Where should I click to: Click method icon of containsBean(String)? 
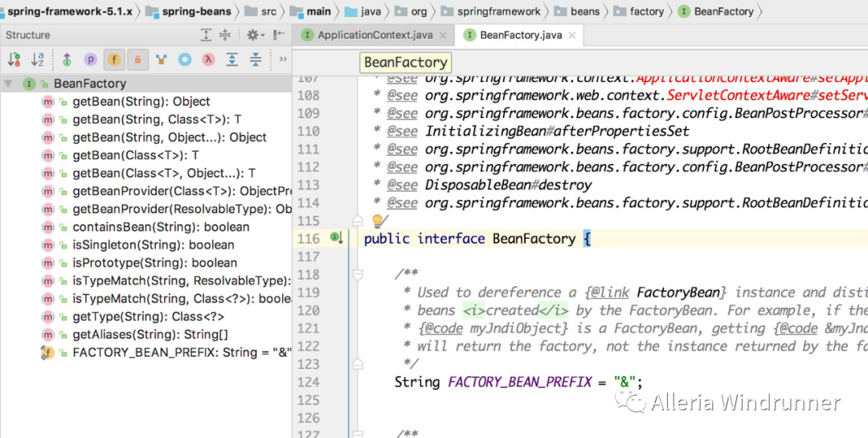(x=48, y=227)
